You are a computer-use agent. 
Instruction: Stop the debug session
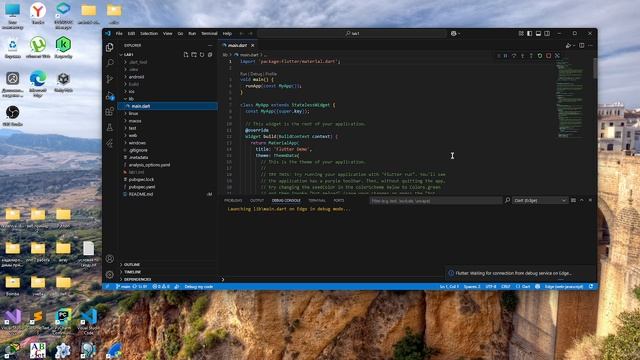point(549,56)
